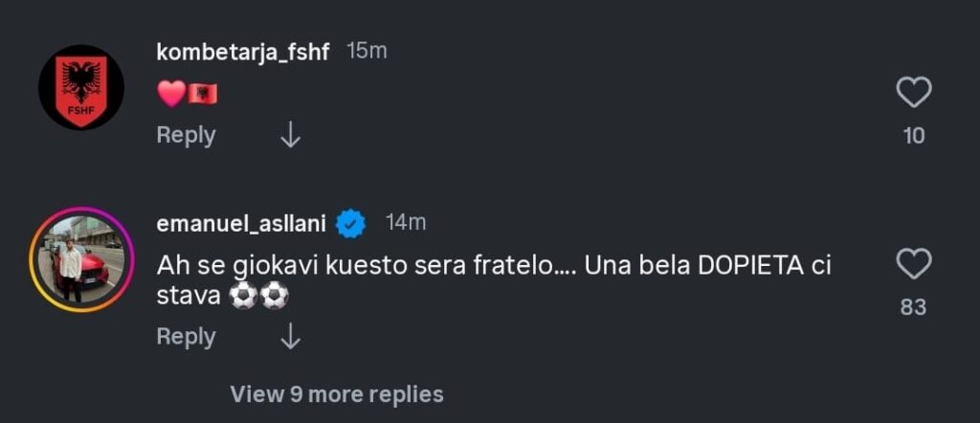980x423 pixels.
Task: Click the blue verified badge beside emanuel_asllani
Action: point(352,224)
